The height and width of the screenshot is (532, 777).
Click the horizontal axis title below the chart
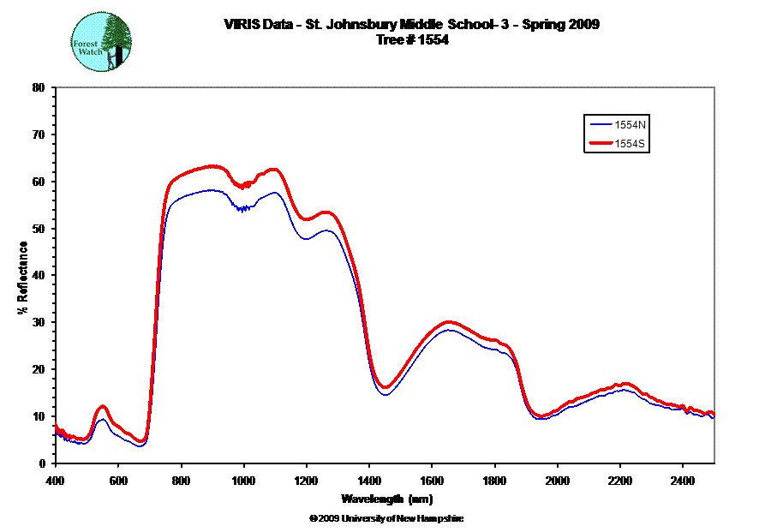(386, 499)
